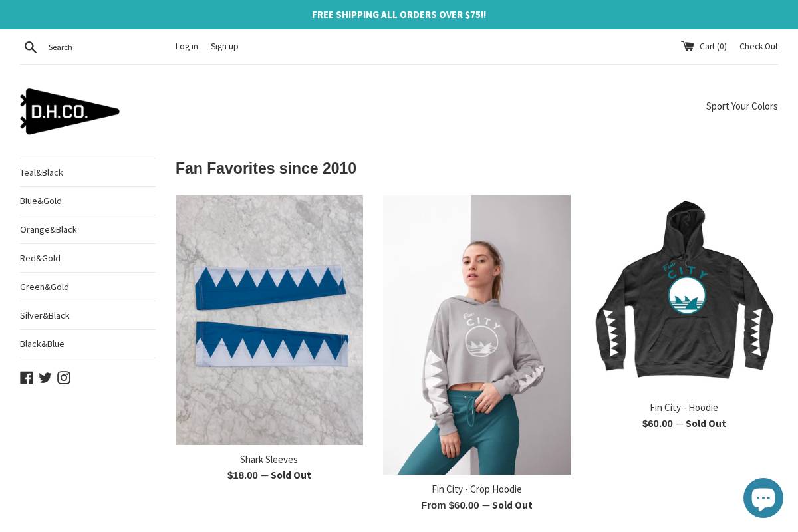798x532 pixels.
Task: Open the Fin City Crop Hoodie photo
Action: (x=477, y=334)
